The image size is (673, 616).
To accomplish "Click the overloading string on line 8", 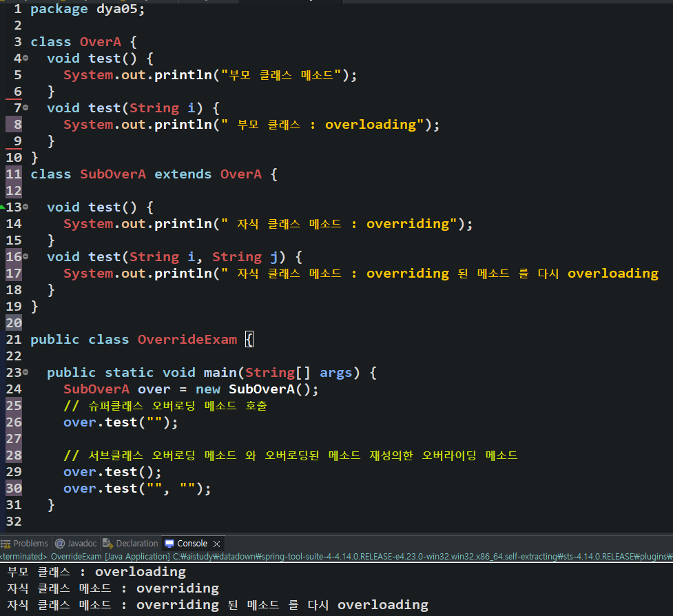I will [x=322, y=125].
